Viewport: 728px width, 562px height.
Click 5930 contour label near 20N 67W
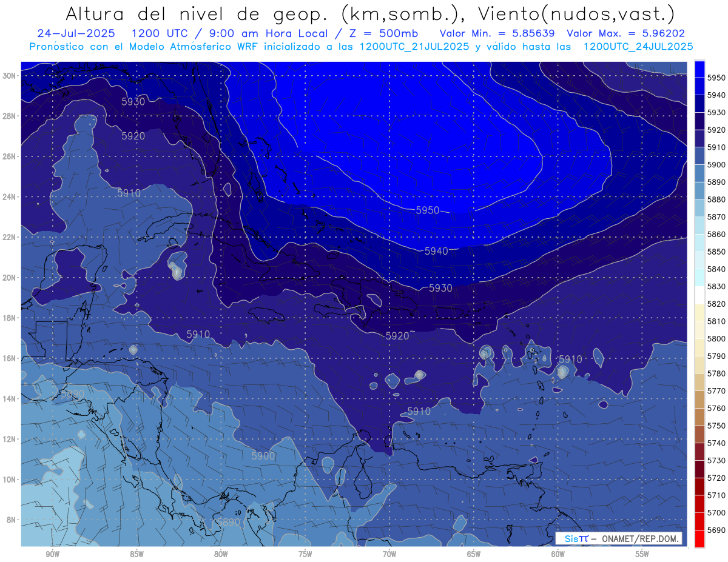(440, 288)
